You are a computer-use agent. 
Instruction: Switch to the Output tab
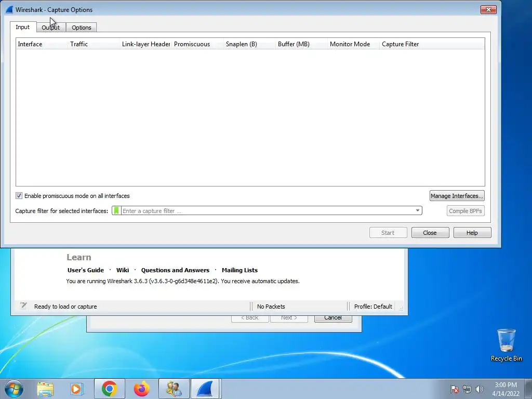point(51,28)
